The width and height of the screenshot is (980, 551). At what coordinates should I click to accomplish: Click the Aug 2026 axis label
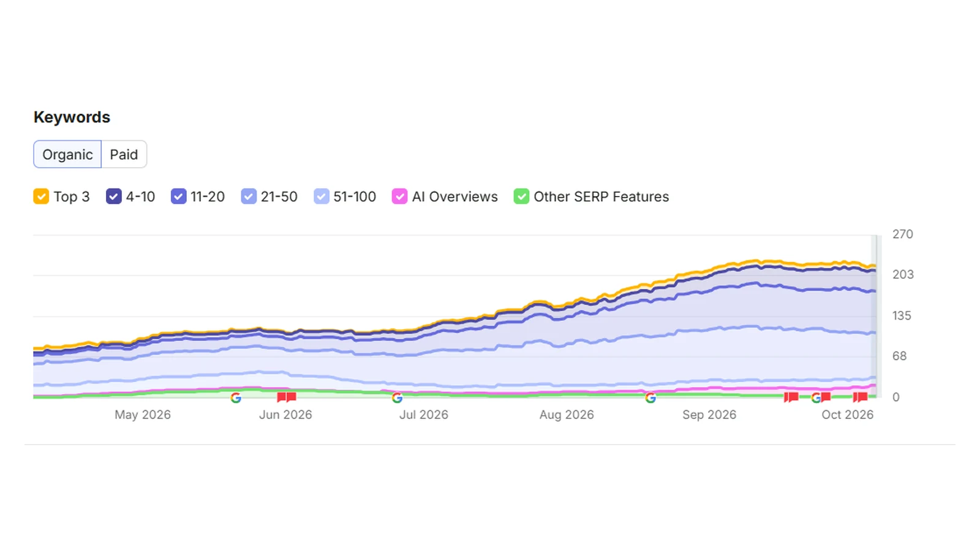[567, 414]
